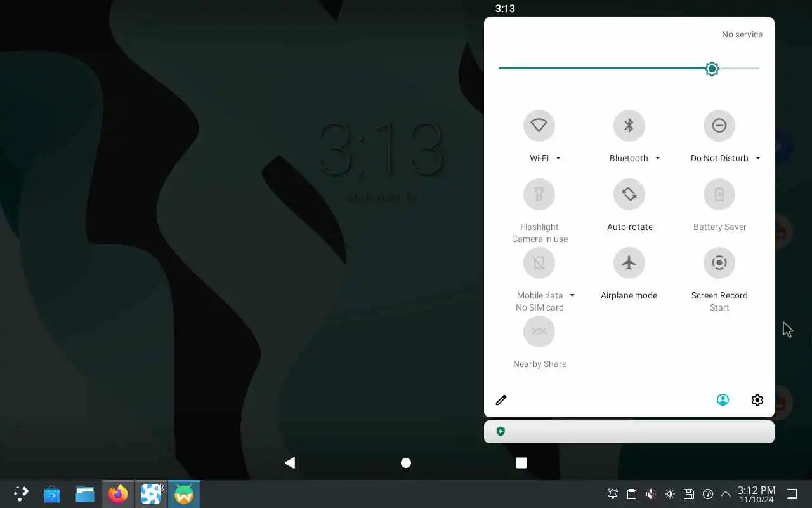The image size is (812, 508).
Task: Open the user account switcher icon
Action: [723, 400]
